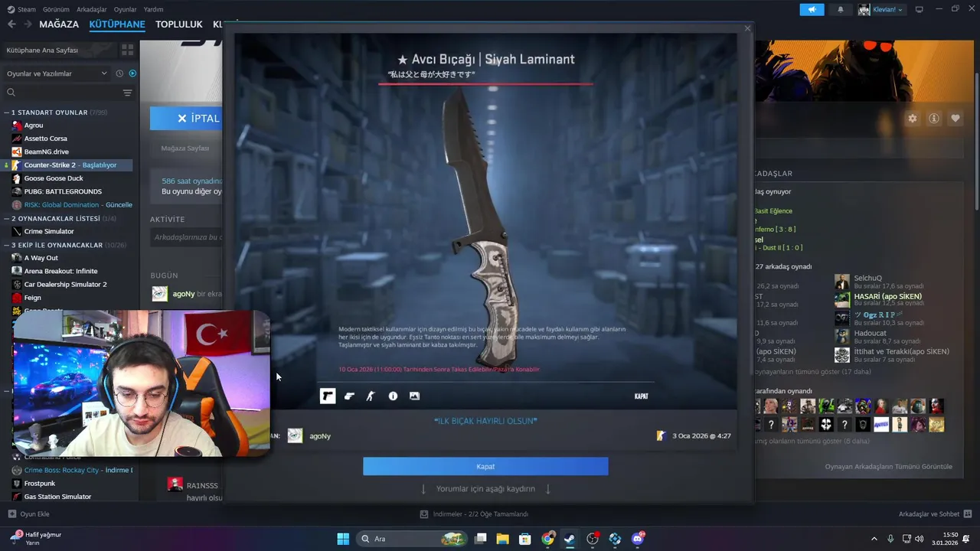Open the notifications bell

tap(841, 9)
